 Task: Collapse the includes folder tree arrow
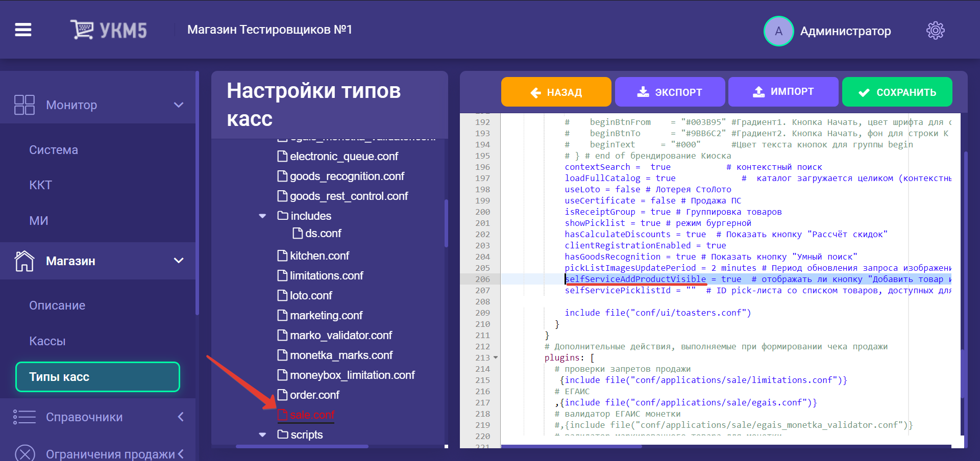(262, 216)
